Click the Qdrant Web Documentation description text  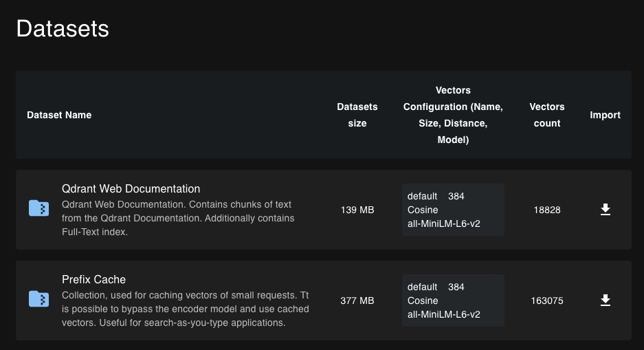tap(178, 218)
